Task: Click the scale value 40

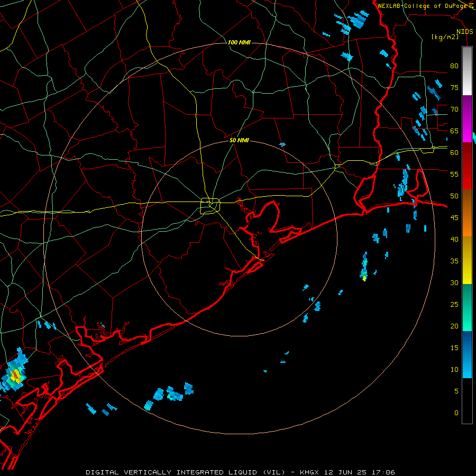Action: coord(454,239)
